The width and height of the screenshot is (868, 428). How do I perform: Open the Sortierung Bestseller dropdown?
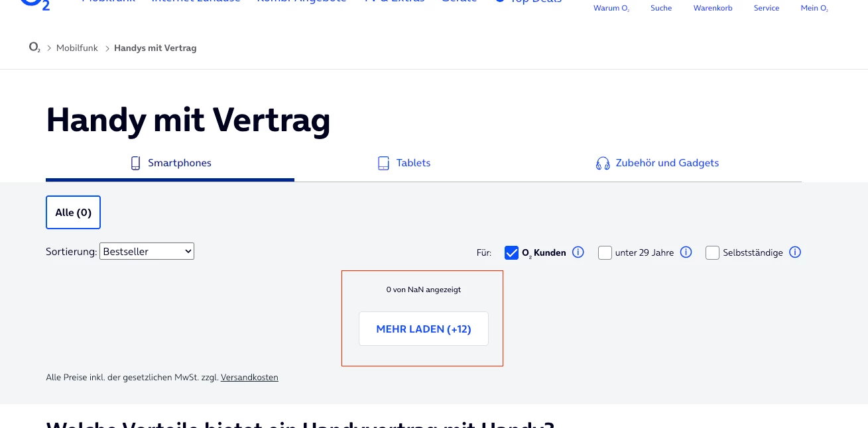tap(147, 251)
